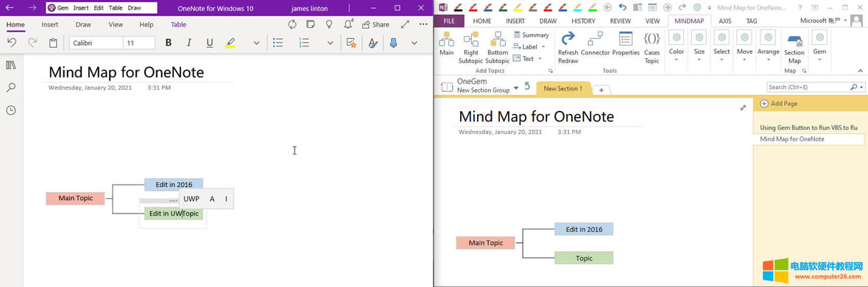Click the Summary button in Add Topics
The width and height of the screenshot is (868, 287).
pos(530,35)
